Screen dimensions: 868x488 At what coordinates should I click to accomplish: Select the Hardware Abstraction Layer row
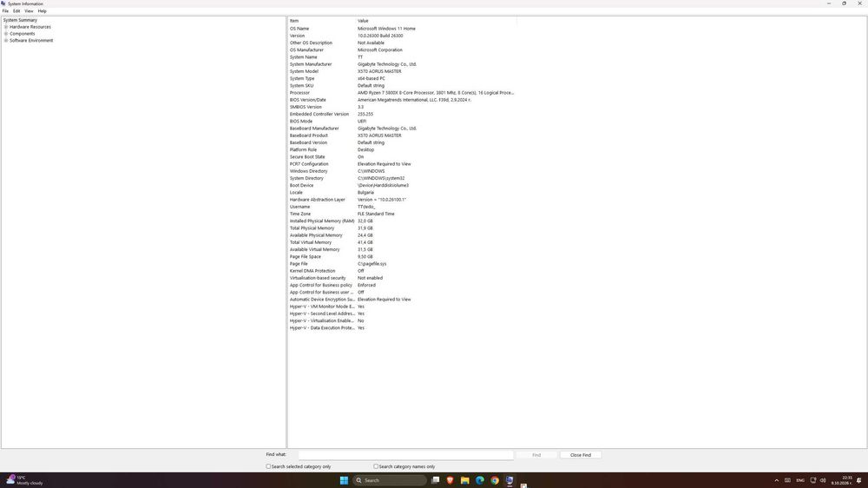click(403, 200)
